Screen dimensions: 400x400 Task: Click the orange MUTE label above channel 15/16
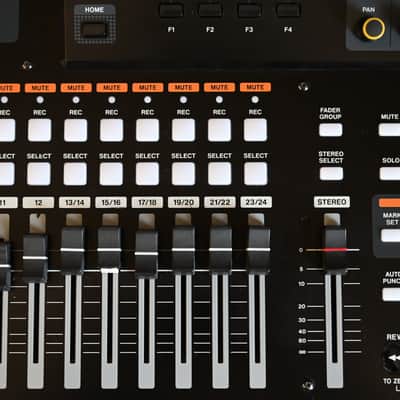[112, 88]
